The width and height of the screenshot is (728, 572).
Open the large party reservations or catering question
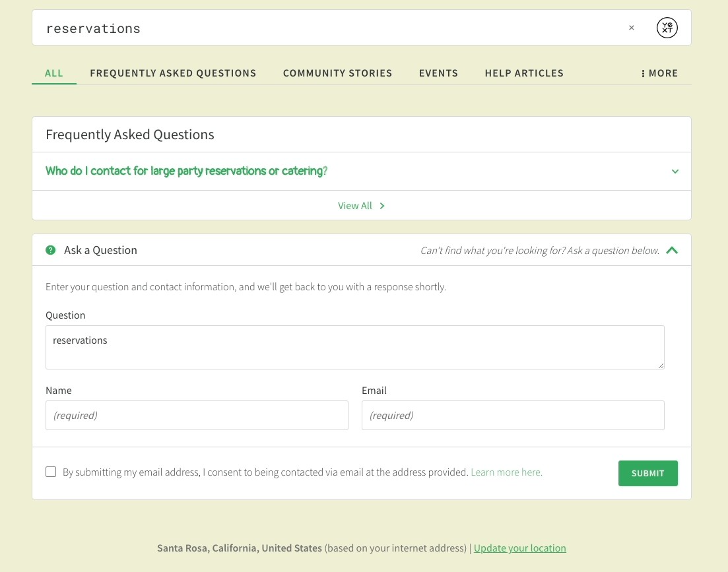(186, 171)
